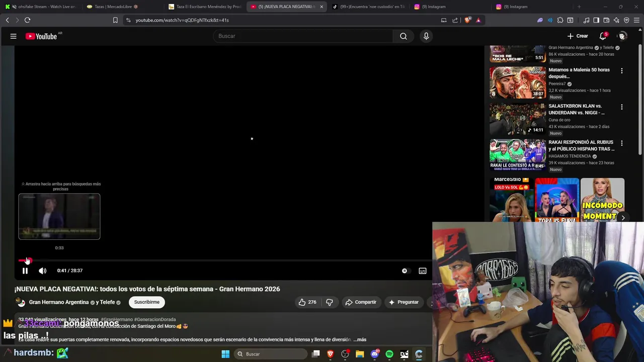Bookmark this page using the bookmark icon
This screenshot has height=362, width=644.
tap(115, 20)
